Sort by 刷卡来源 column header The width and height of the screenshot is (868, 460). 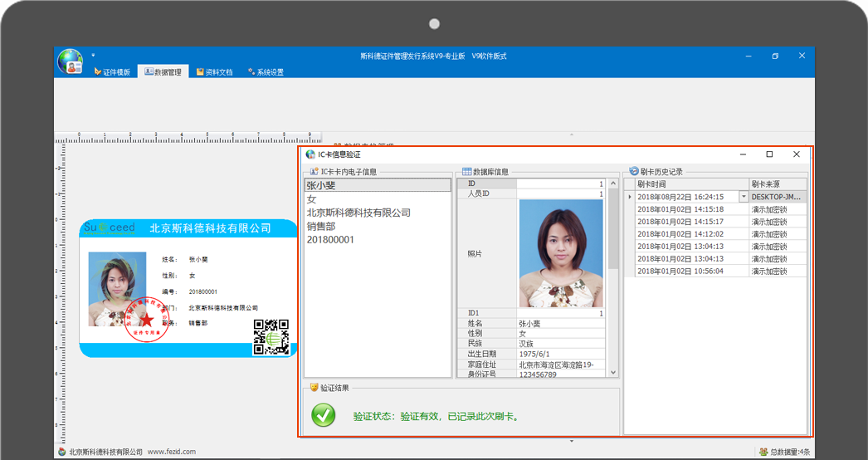click(x=778, y=184)
